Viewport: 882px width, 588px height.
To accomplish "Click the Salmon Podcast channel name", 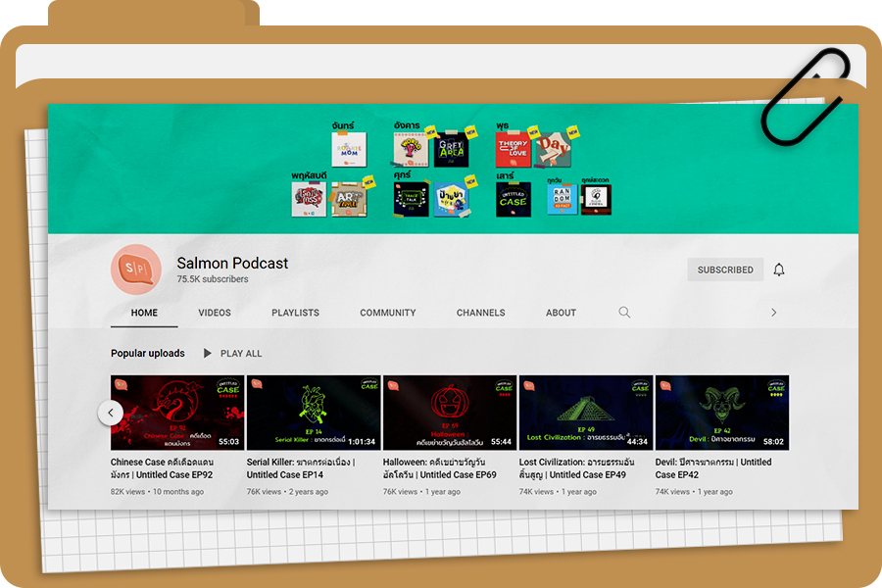I will tap(232, 264).
